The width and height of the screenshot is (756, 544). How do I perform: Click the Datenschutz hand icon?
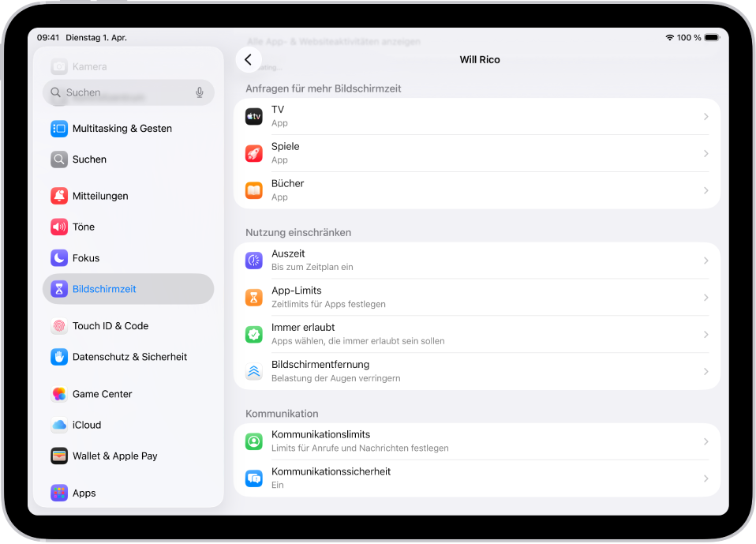59,357
